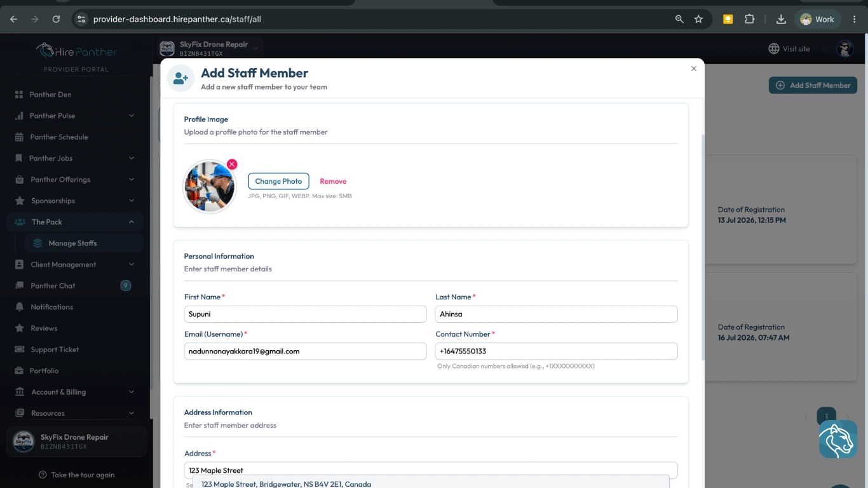The width and height of the screenshot is (868, 488).
Task: Open Portfolio menu item
Action: point(75,370)
